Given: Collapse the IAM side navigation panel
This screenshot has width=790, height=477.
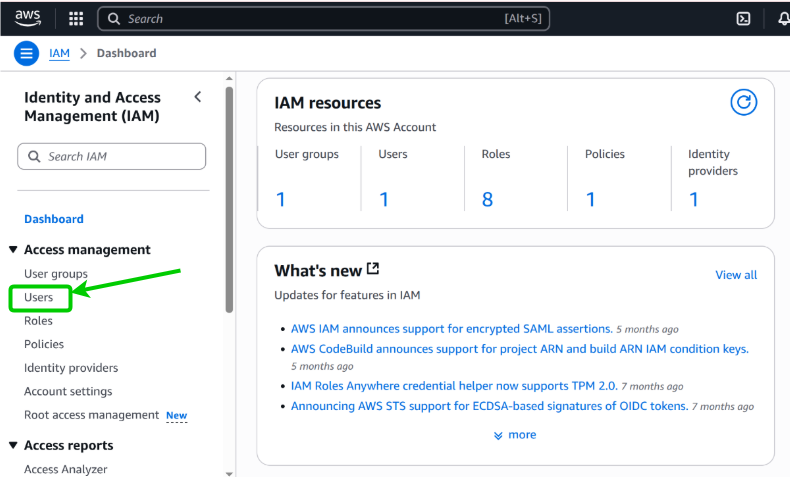Looking at the screenshot, I should click(198, 97).
